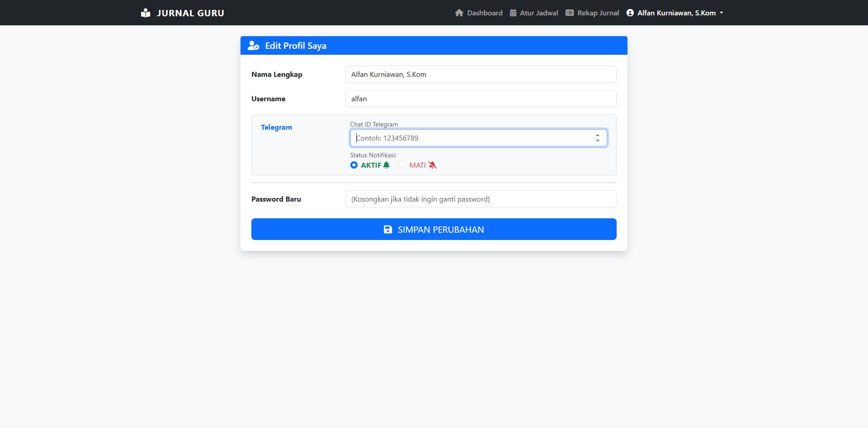Click the MATI label to disable notifications

(x=417, y=165)
